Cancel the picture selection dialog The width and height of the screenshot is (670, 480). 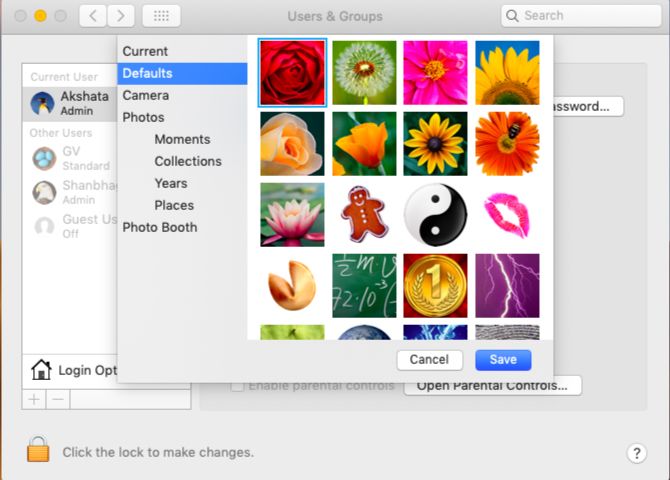429,360
